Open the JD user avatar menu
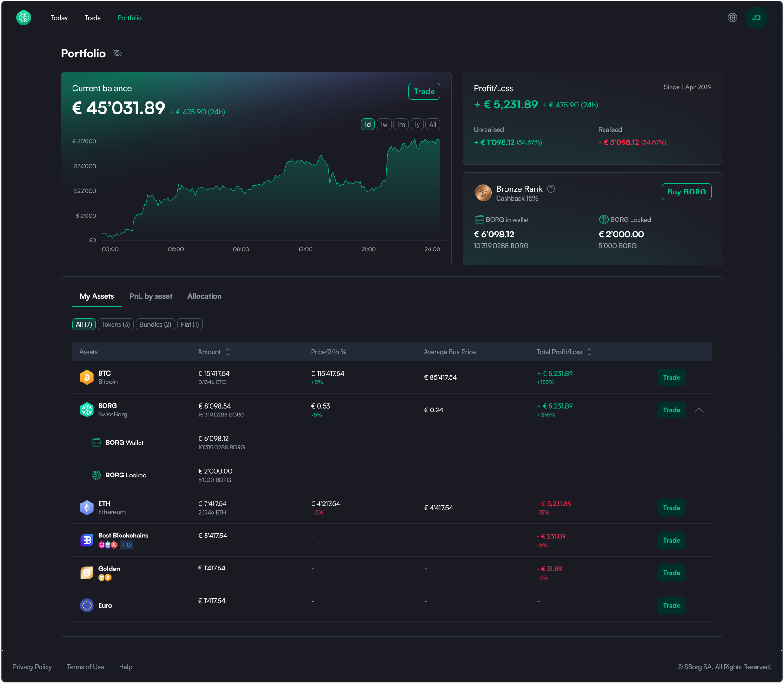The image size is (784, 684). pos(757,18)
